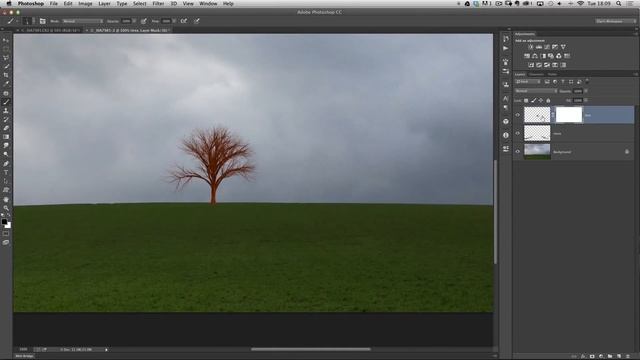640x360 pixels.
Task: Select the layer mask thumbnail
Action: pyautogui.click(x=569, y=115)
